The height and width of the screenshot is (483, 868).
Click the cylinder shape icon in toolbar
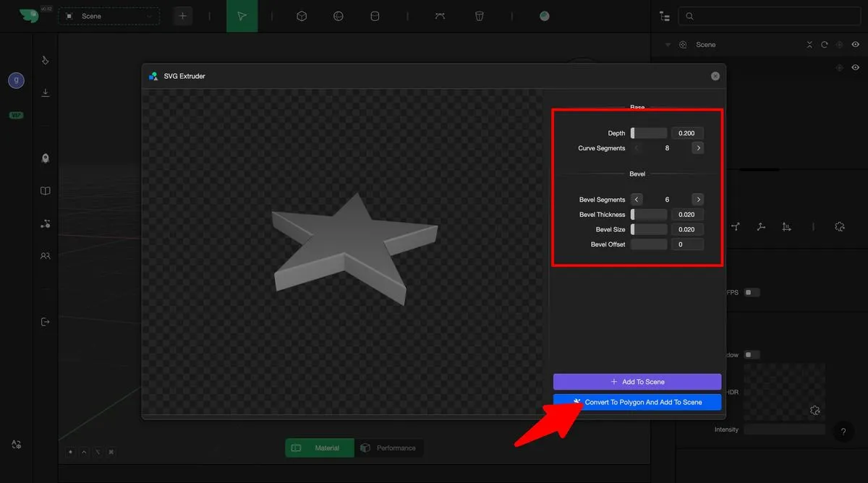pyautogui.click(x=375, y=16)
